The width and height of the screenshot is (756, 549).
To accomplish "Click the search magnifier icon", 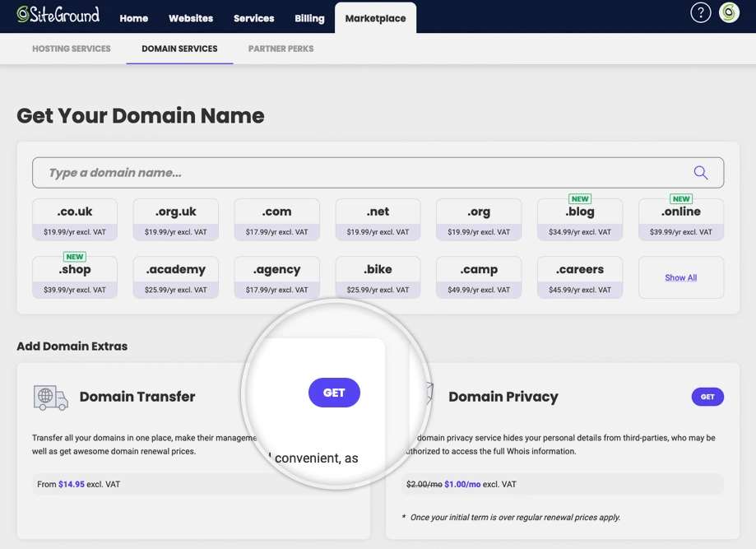I will tap(700, 173).
